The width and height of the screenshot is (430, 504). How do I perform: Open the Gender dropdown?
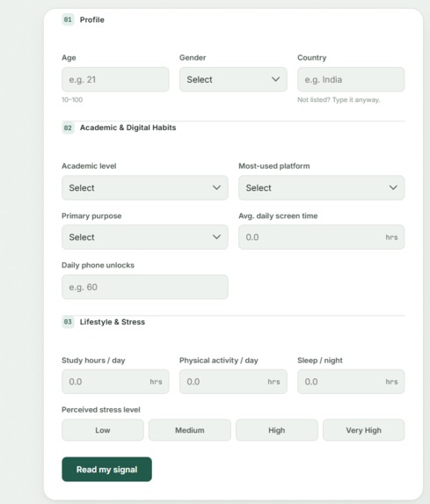[x=233, y=79]
